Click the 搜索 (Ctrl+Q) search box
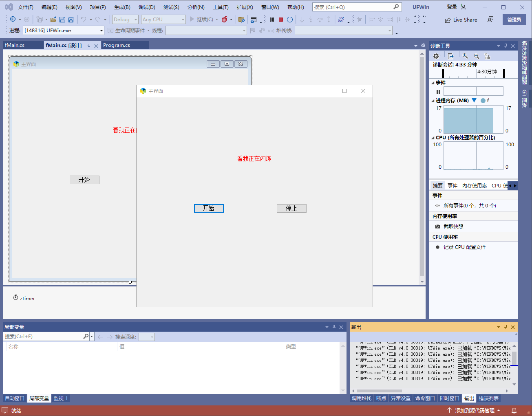532x416 pixels. [357, 7]
